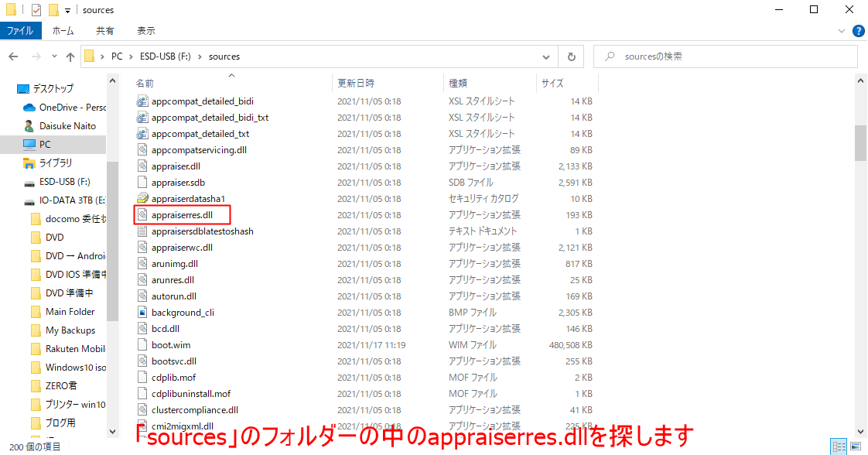Expand the address bar history dropdown
This screenshot has height=455, width=868.
[x=546, y=56]
